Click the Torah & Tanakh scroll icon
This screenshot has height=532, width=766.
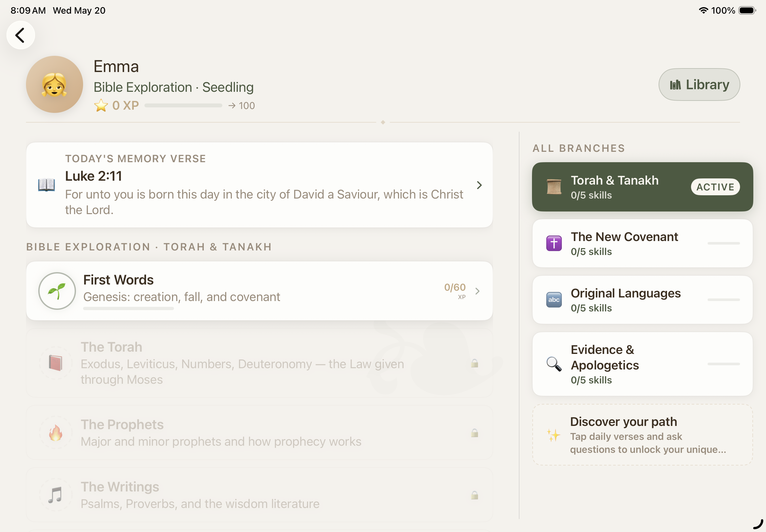click(554, 187)
